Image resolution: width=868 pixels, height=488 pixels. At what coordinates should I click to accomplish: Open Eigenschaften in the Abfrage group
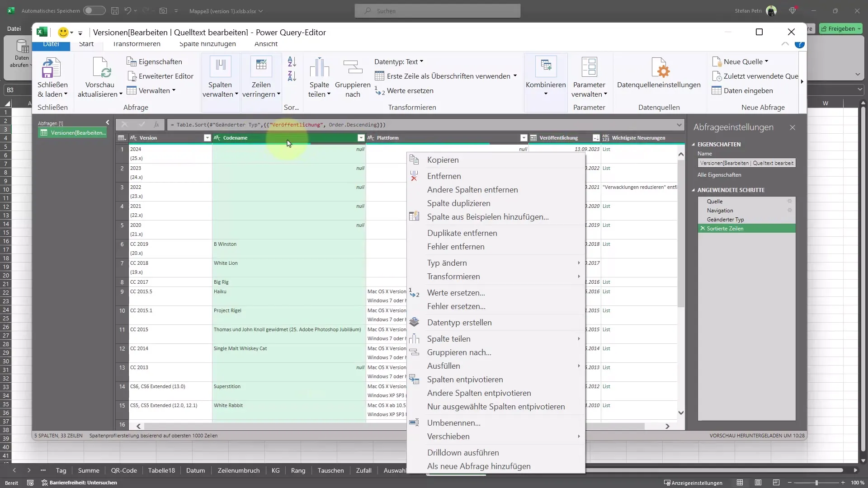point(154,61)
